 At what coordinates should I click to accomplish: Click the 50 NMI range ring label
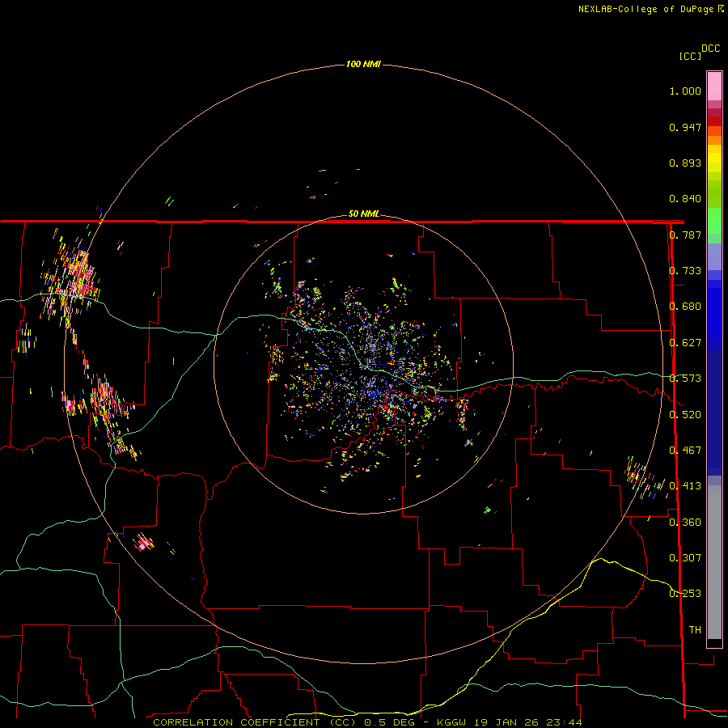click(363, 214)
